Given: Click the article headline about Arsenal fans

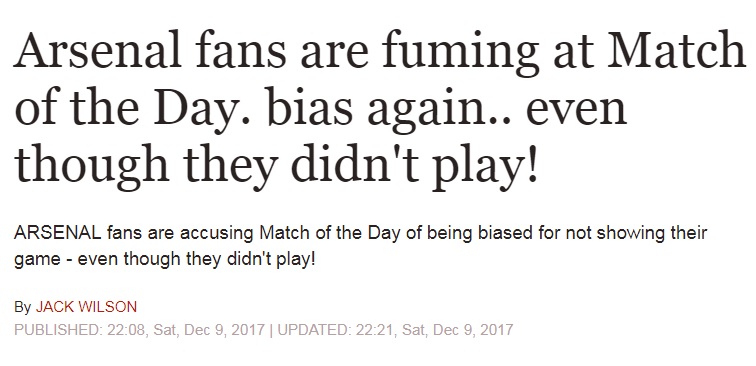Looking at the screenshot, I should pos(380,108).
